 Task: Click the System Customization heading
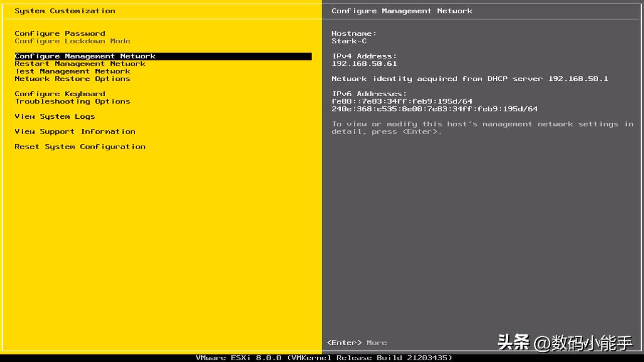coord(65,11)
